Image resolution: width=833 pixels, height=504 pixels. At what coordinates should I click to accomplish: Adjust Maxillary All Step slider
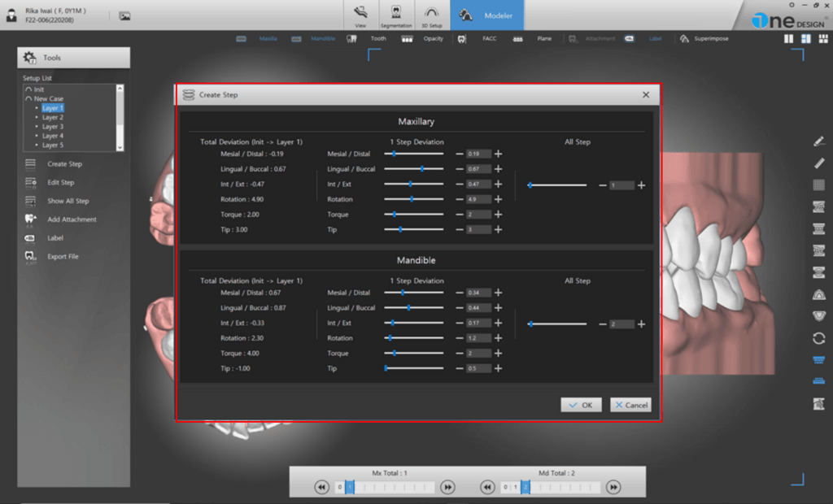click(x=557, y=185)
